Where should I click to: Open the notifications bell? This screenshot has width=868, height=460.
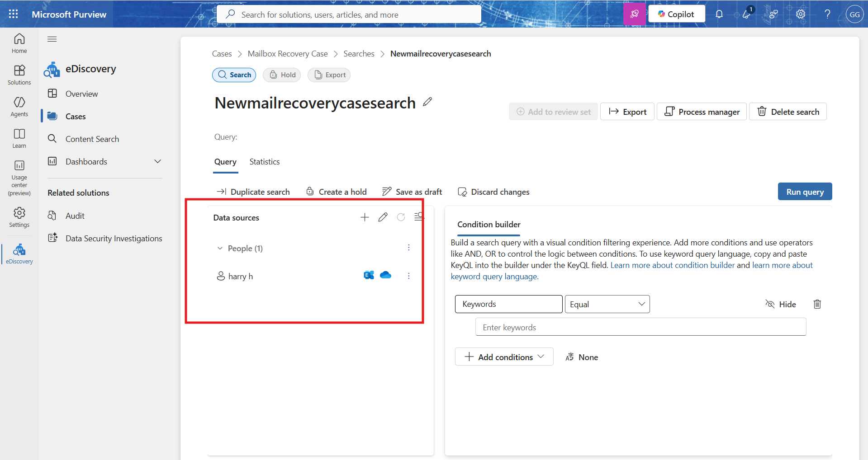tap(719, 14)
